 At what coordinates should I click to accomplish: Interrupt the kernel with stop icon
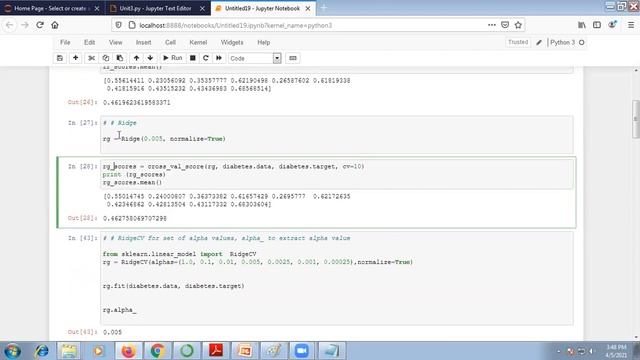pyautogui.click(x=193, y=58)
